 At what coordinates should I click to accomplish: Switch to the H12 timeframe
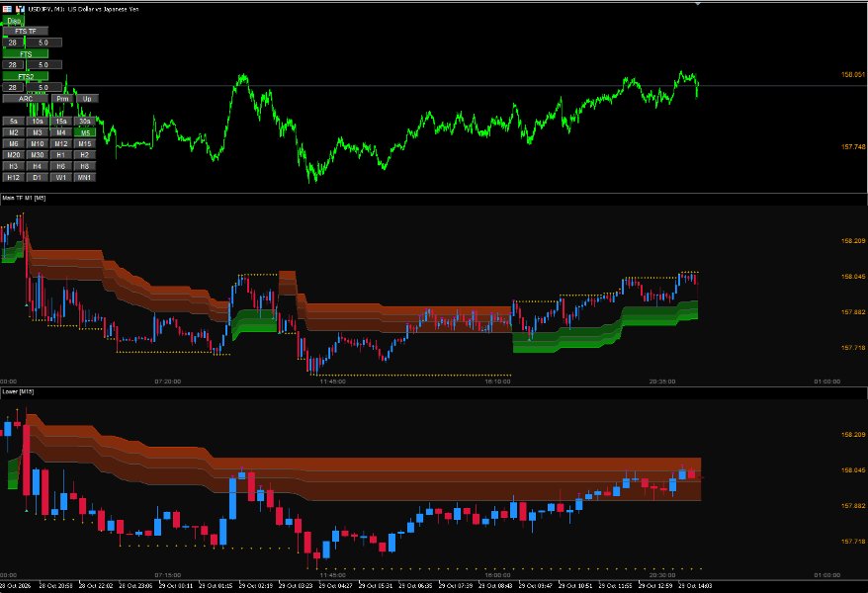(13, 178)
